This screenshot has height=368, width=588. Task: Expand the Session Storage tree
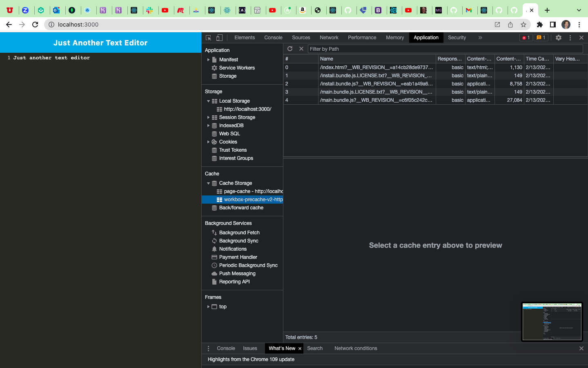[x=208, y=117]
